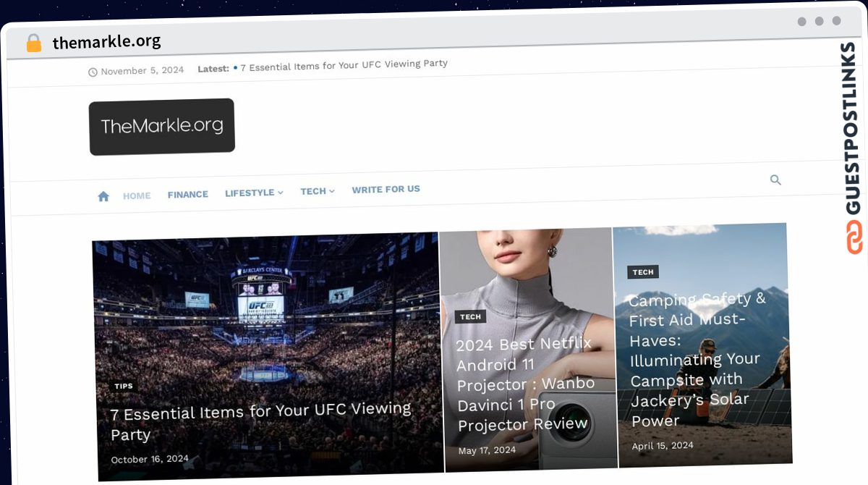Click the October 16, 2024 post date
This screenshot has height=485, width=868.
[150, 459]
